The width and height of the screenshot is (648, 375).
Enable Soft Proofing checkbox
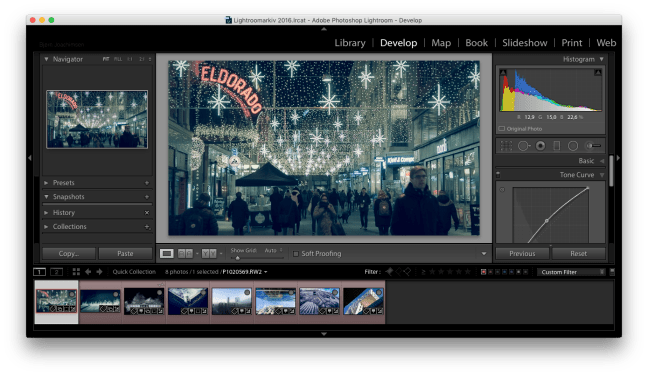[x=295, y=253]
